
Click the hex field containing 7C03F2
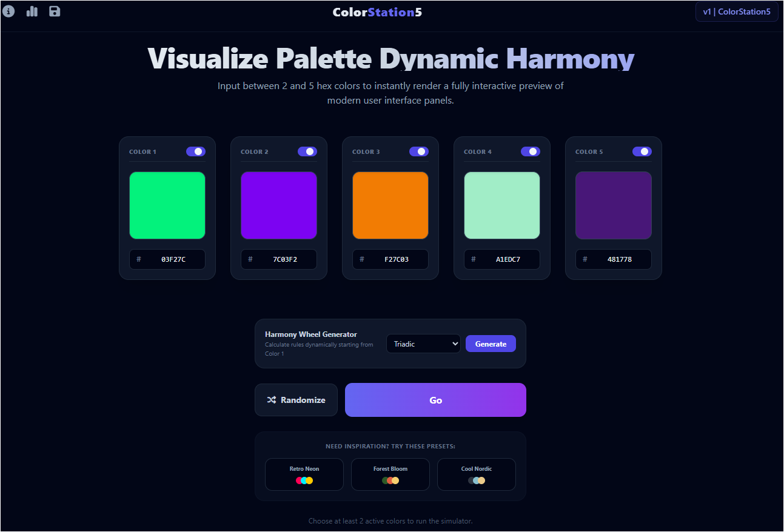[x=279, y=259]
